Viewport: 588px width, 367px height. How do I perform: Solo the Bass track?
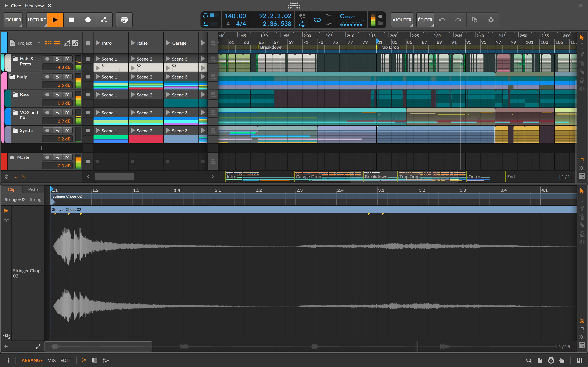click(x=57, y=94)
